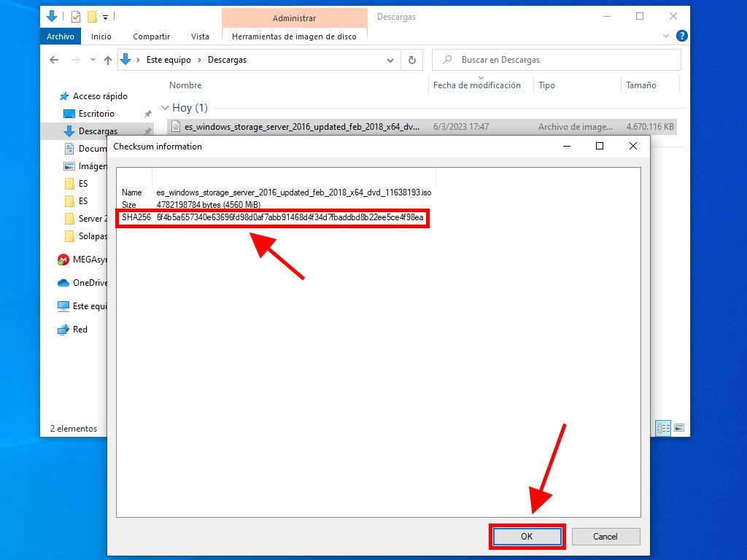Click the Back navigation arrow

[54, 60]
